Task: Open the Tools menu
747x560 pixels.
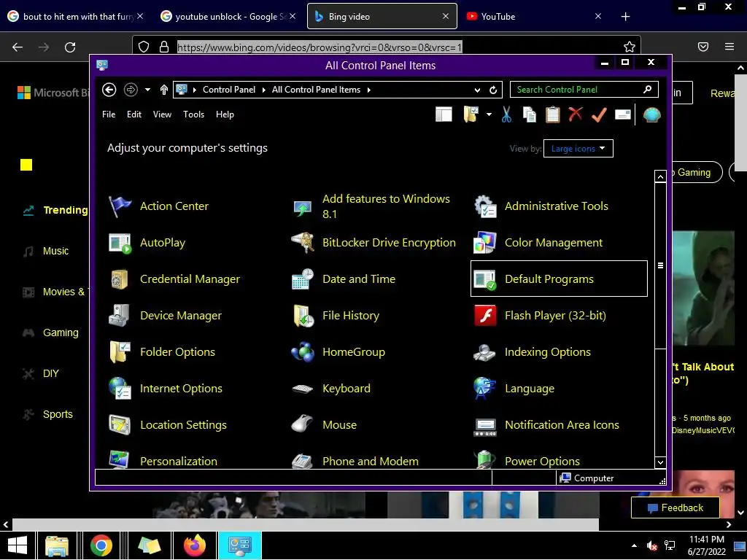Action: (x=193, y=114)
